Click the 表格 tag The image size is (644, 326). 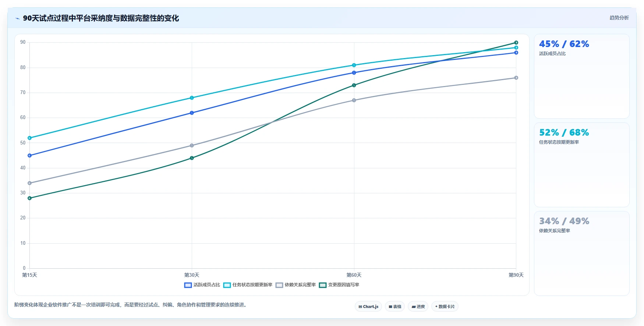pyautogui.click(x=395, y=307)
